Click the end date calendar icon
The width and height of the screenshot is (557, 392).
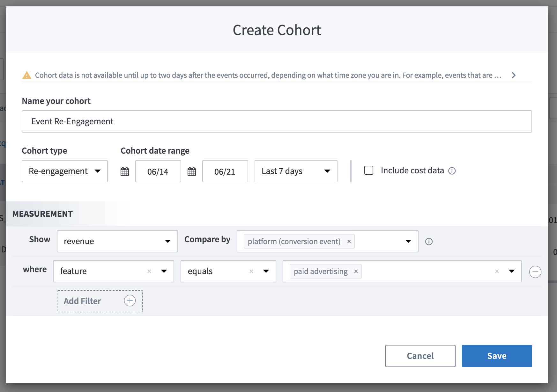192,171
